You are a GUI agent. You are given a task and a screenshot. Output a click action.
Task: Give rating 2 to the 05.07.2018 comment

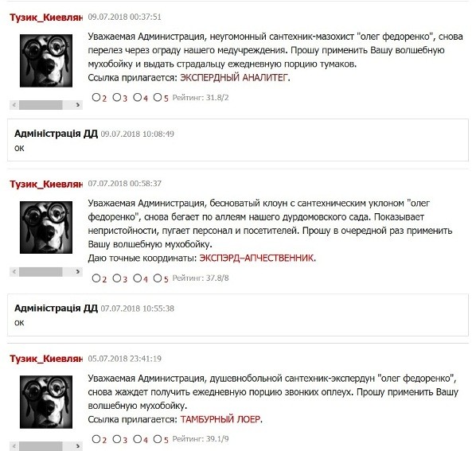[96, 439]
